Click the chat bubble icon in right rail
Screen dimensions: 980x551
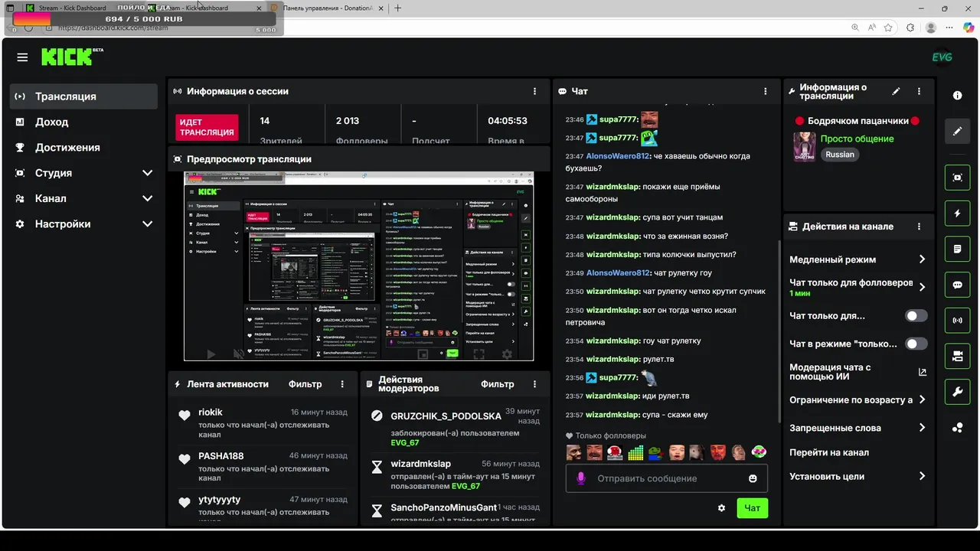click(x=957, y=285)
